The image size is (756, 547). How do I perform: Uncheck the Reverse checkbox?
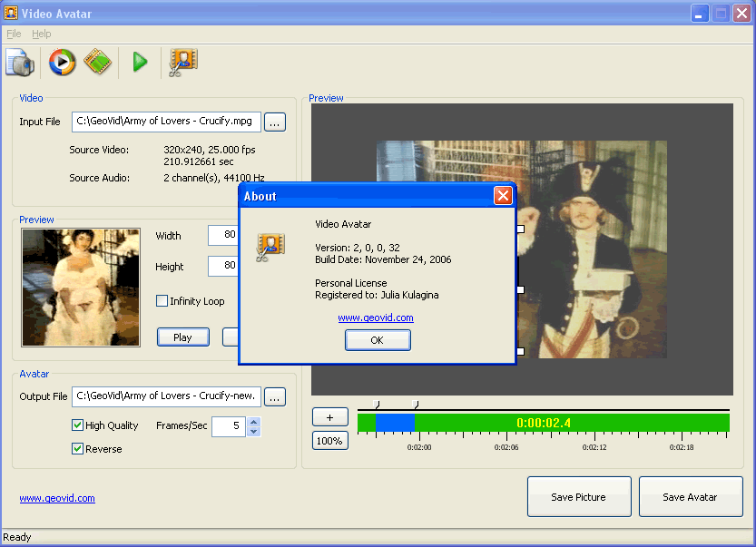[77, 449]
